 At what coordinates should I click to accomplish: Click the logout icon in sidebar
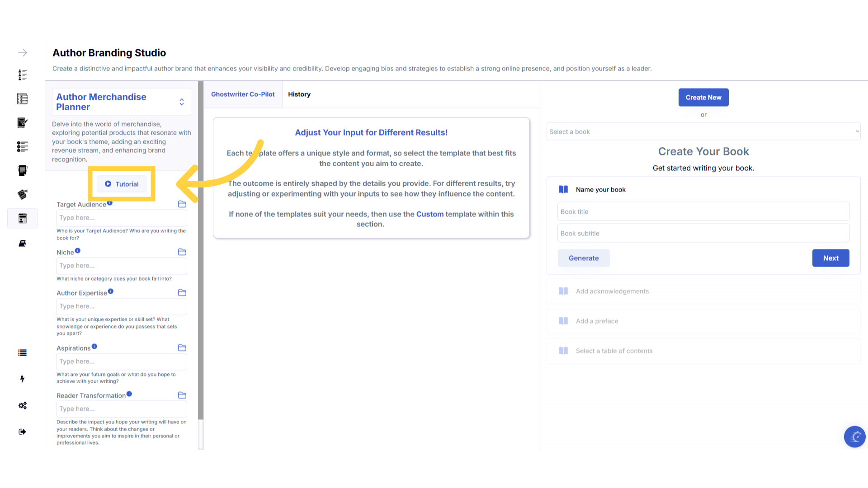tap(22, 432)
